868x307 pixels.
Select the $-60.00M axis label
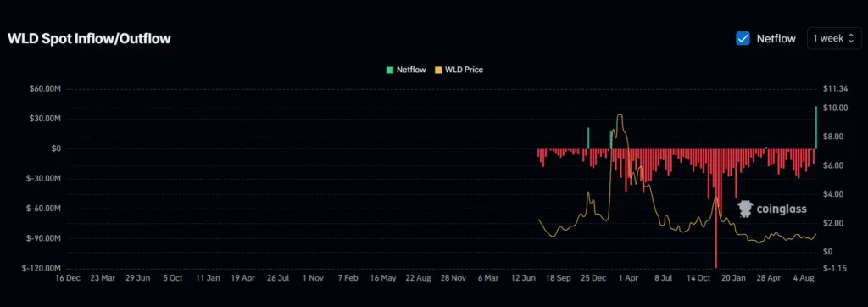(44, 209)
